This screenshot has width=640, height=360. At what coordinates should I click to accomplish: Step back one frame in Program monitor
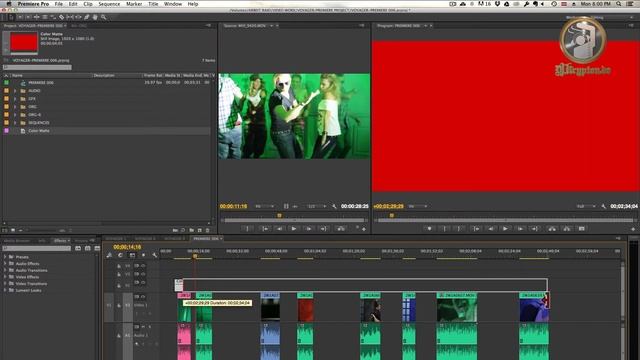pyautogui.click(x=491, y=229)
